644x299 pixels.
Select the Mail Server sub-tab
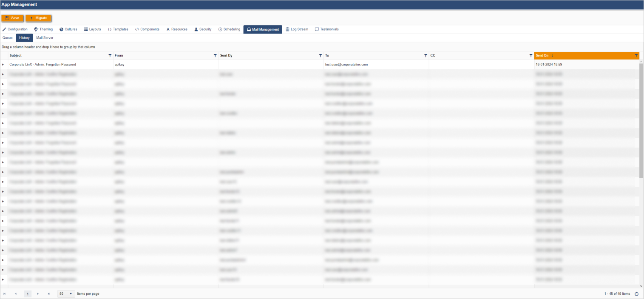click(45, 38)
